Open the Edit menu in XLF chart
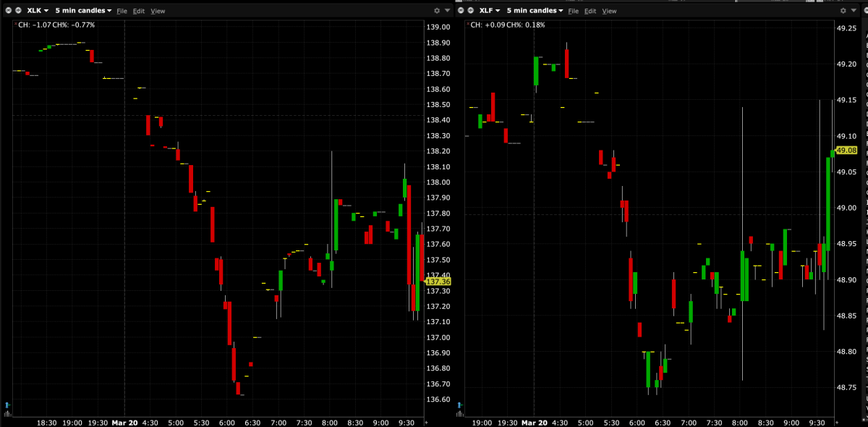 click(x=590, y=12)
